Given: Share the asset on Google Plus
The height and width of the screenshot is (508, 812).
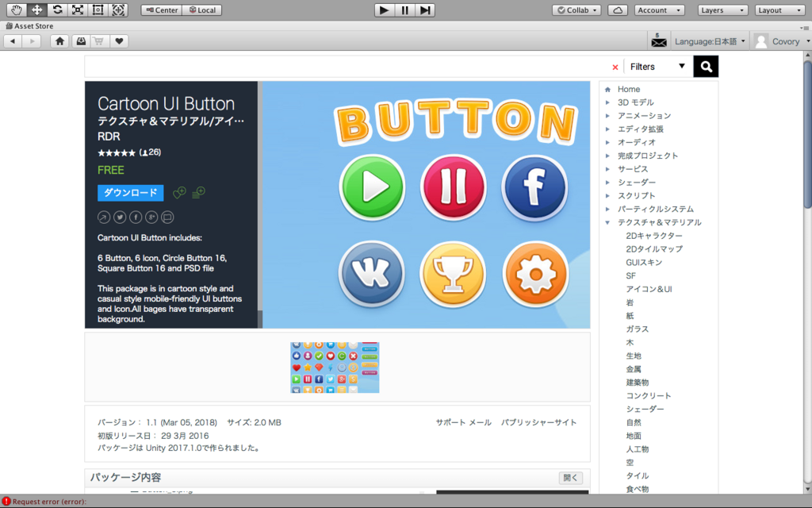Looking at the screenshot, I should [151, 217].
